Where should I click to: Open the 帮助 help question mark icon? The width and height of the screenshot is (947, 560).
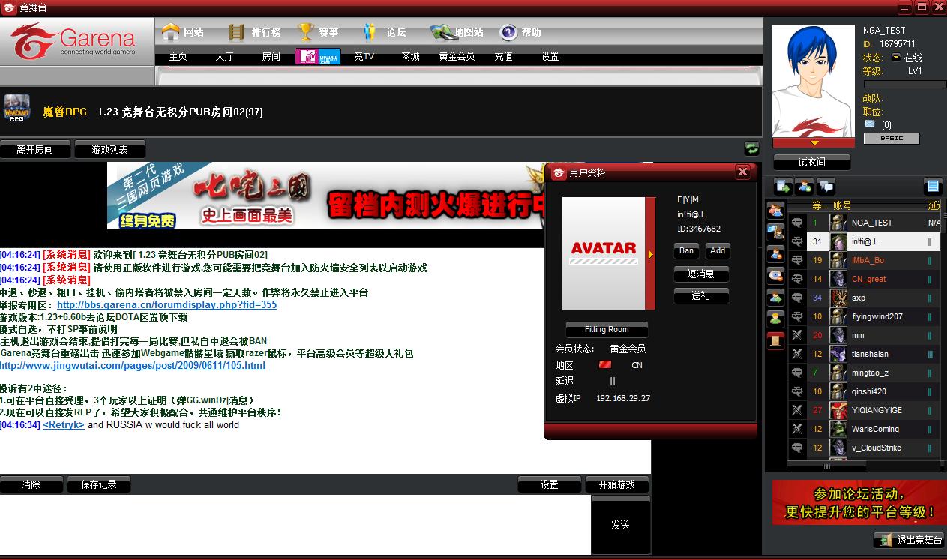pyautogui.click(x=508, y=32)
